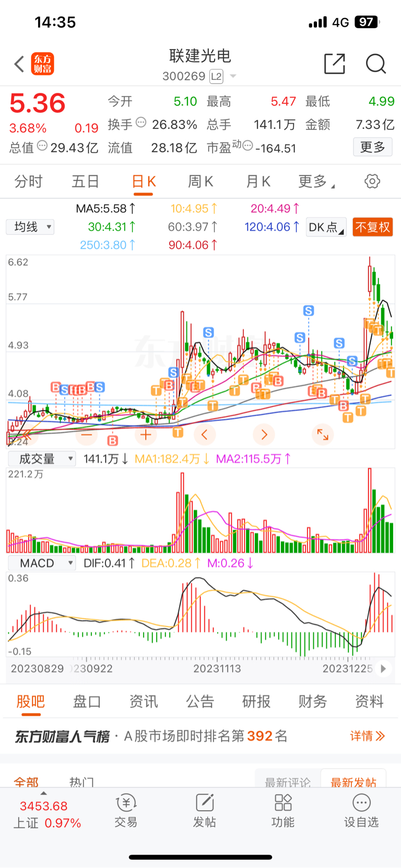
Task: Select the 热门 posts filter
Action: pyautogui.click(x=82, y=781)
